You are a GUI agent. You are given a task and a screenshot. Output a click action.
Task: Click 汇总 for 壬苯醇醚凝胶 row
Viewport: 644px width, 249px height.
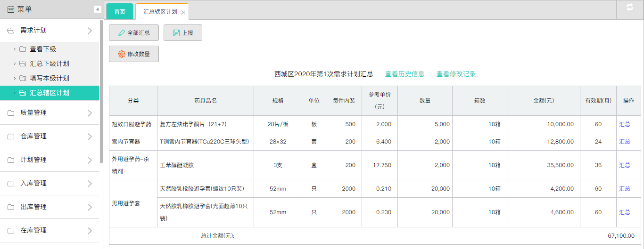click(625, 165)
